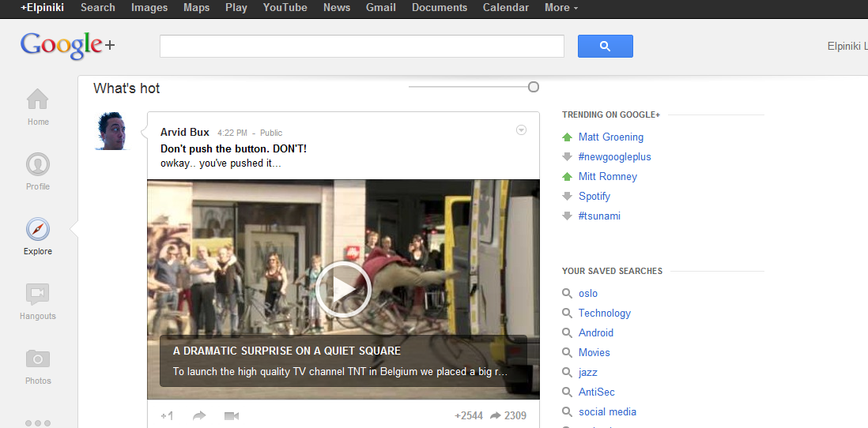The height and width of the screenshot is (428, 868).
Task: Open the #tsunami trending link
Action: pyautogui.click(x=599, y=216)
